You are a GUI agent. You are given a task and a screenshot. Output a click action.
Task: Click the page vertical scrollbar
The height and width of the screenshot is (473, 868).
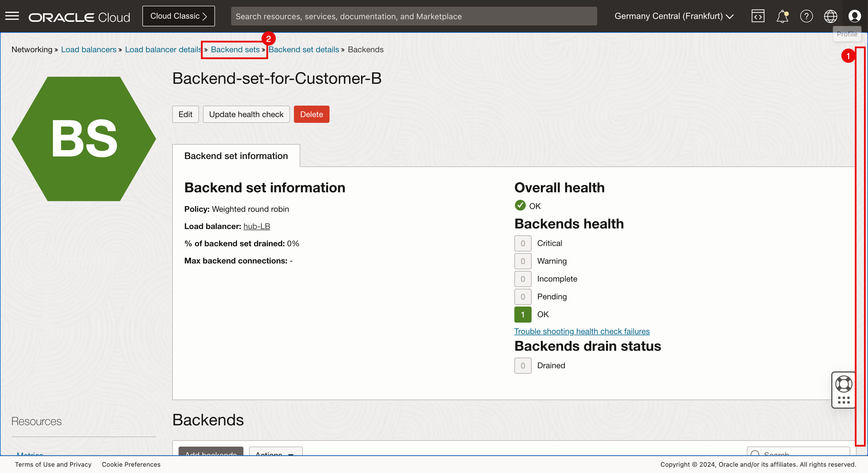coord(861,246)
